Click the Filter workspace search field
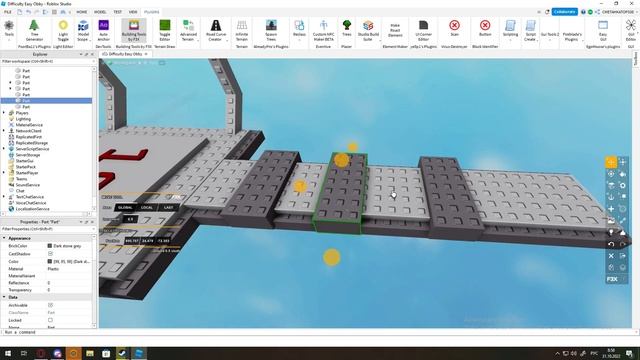640x360 pixels. pos(48,61)
